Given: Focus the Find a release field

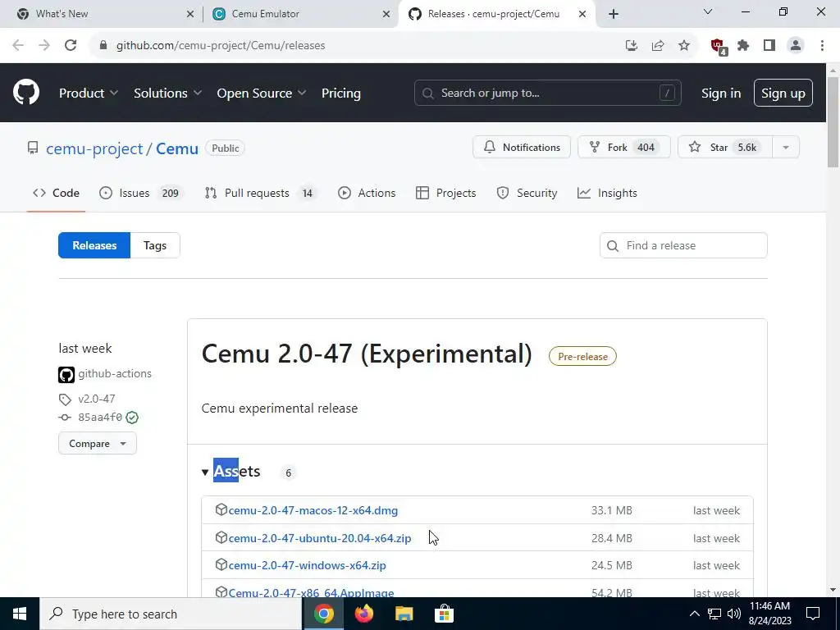Looking at the screenshot, I should click(x=683, y=245).
